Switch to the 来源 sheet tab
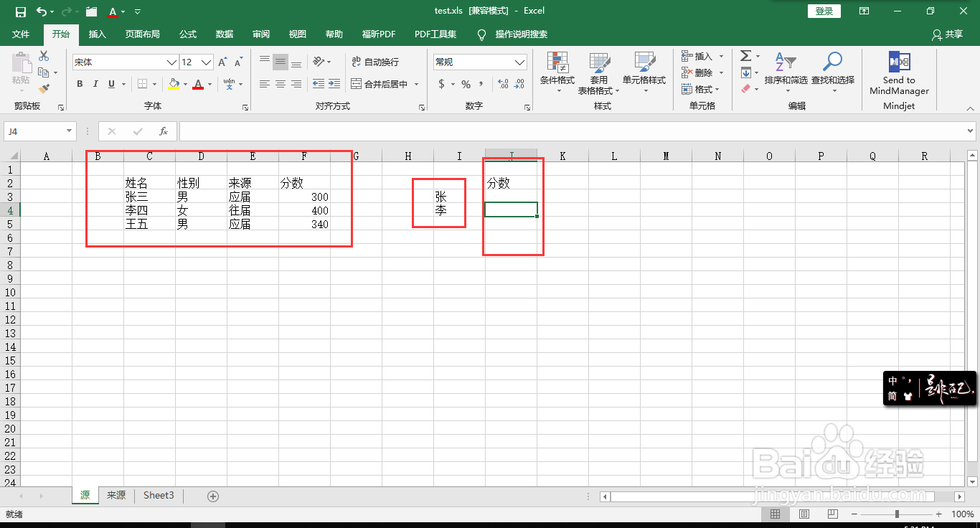 coord(116,495)
